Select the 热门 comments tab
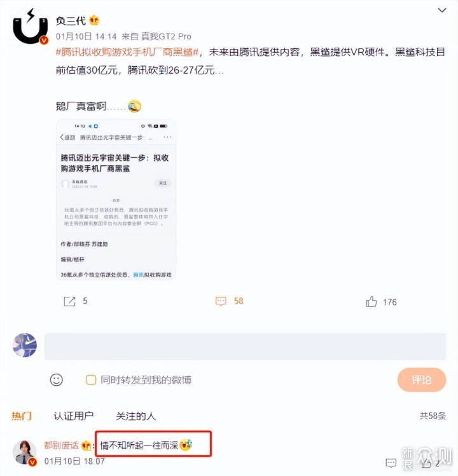 click(x=22, y=416)
